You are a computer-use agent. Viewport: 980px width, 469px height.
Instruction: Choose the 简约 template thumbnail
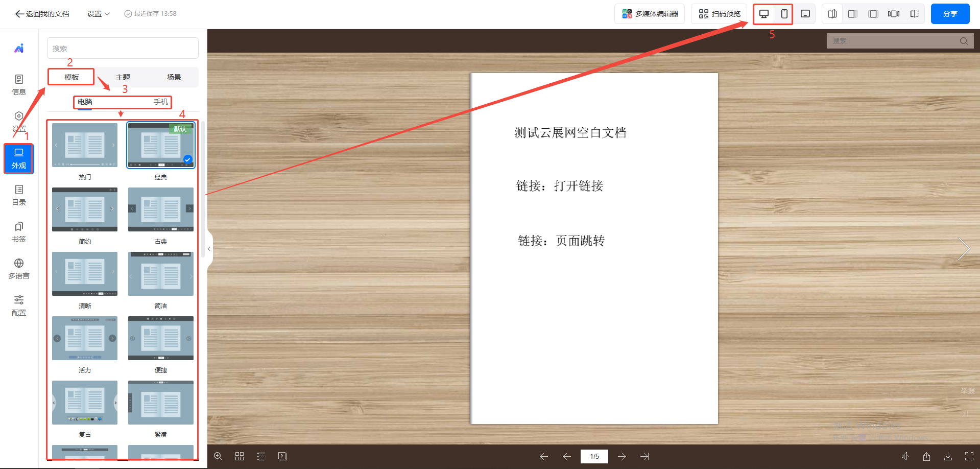click(x=85, y=210)
